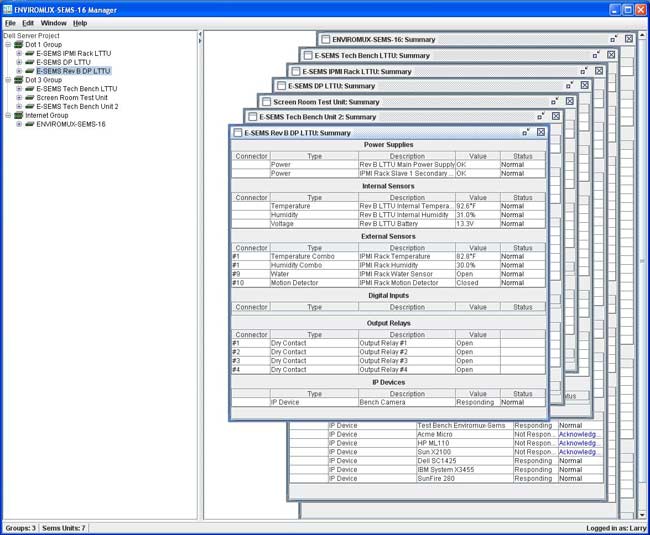Expand the E-SEMS IPMI Rack LTTU node

pos(18,53)
